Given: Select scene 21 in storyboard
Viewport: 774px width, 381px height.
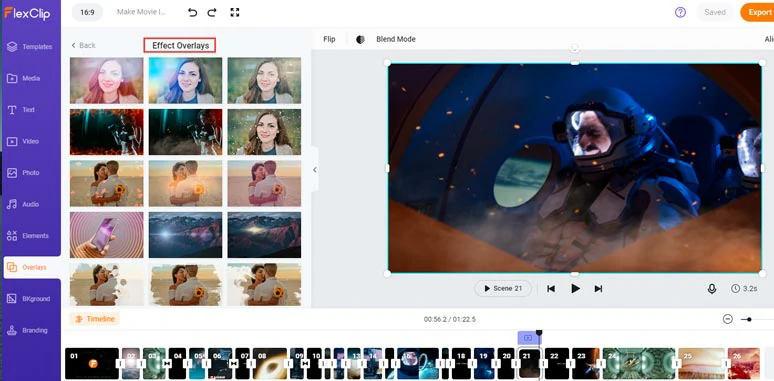Looking at the screenshot, I should click(x=529, y=364).
